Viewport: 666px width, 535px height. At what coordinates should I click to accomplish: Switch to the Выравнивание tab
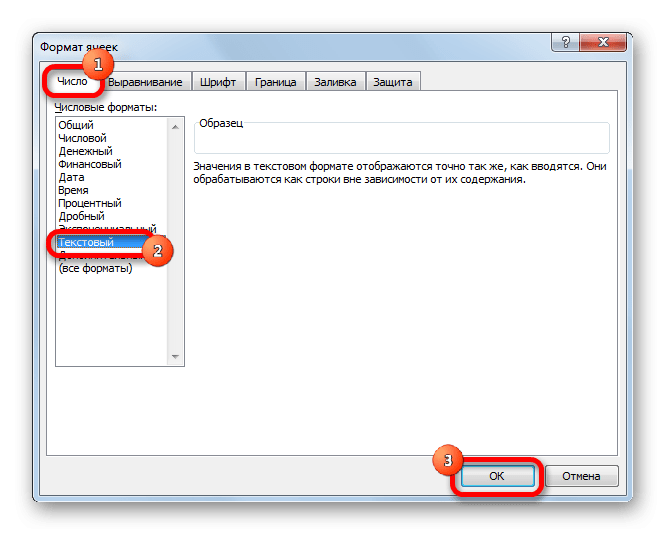tap(145, 82)
